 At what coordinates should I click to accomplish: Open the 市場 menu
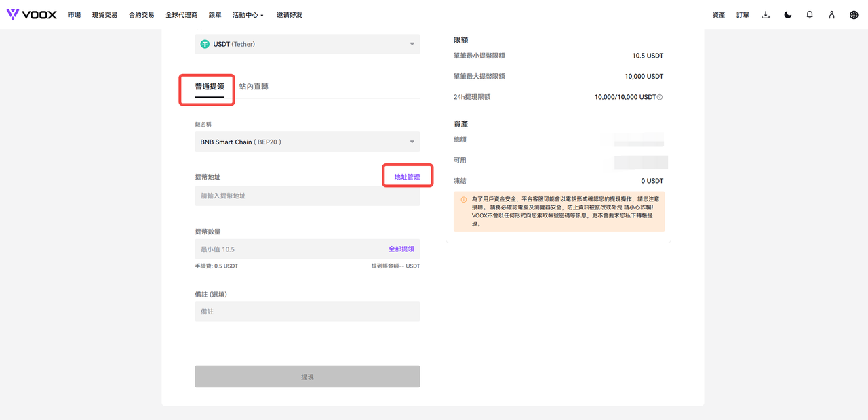point(74,14)
